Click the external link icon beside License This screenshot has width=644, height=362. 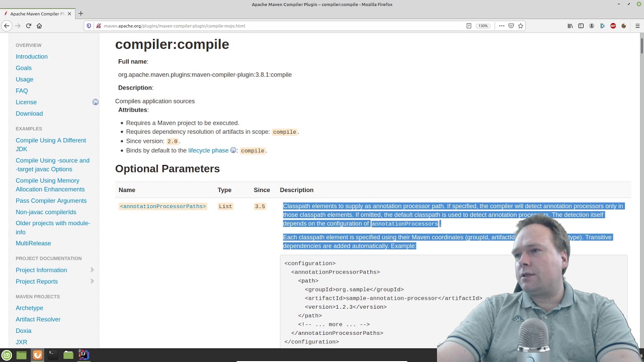click(95, 102)
